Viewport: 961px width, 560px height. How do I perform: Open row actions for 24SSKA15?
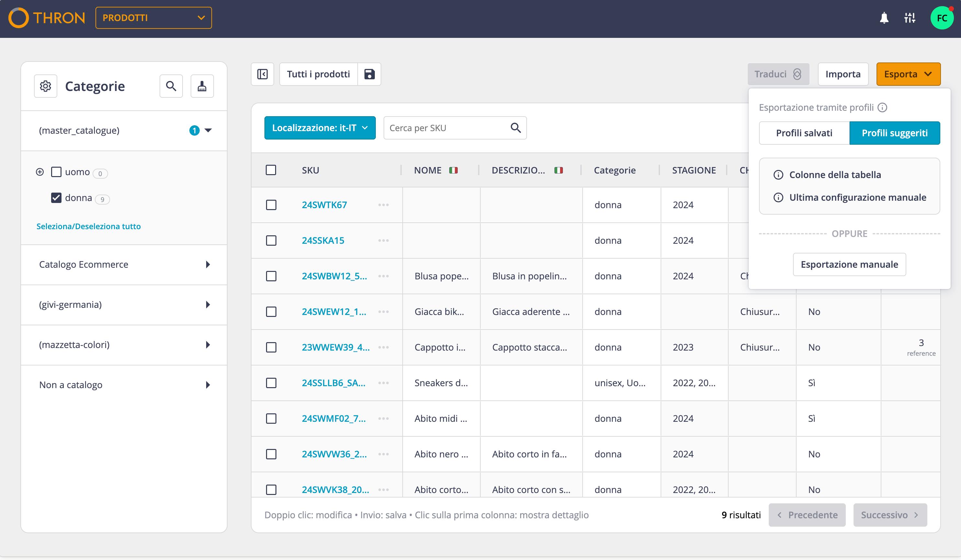383,241
